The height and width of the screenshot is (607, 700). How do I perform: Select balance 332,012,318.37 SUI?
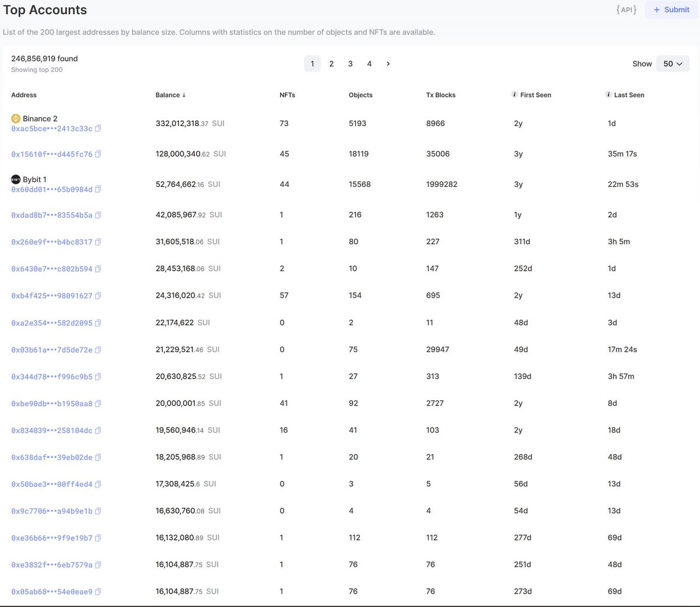(190, 123)
